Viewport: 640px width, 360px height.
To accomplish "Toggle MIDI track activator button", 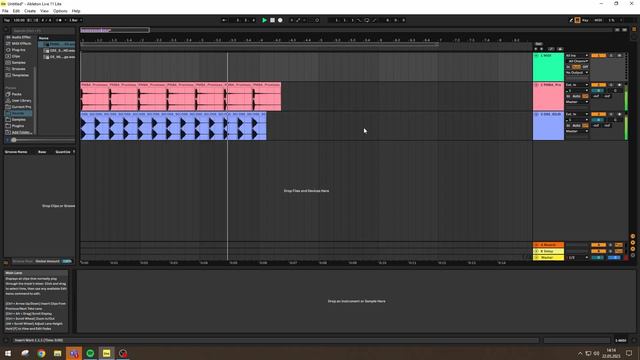I will 598,56.
